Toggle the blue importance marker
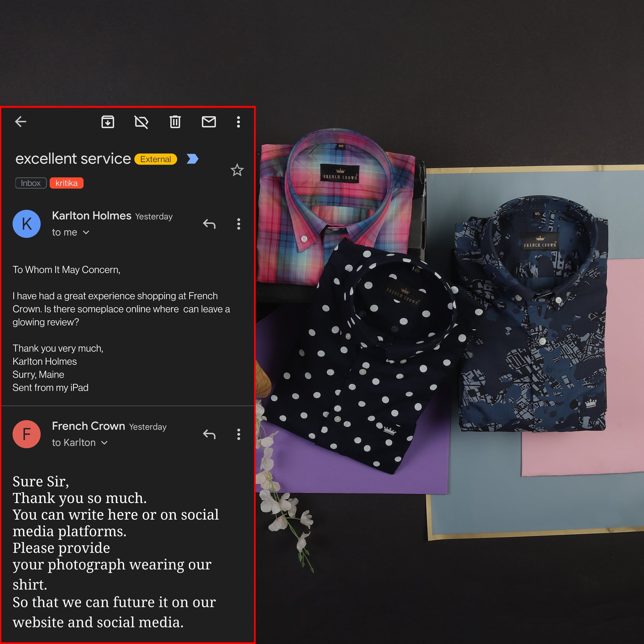The image size is (644, 644). [192, 159]
